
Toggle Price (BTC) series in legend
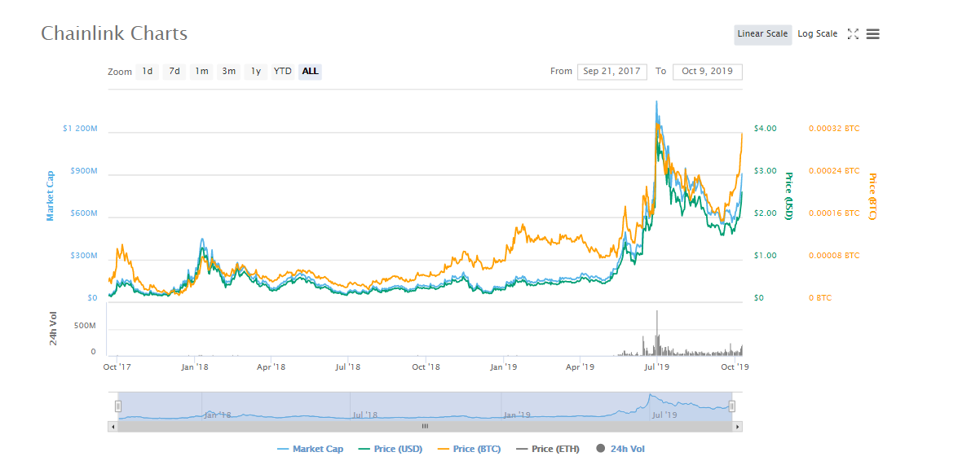(470, 449)
